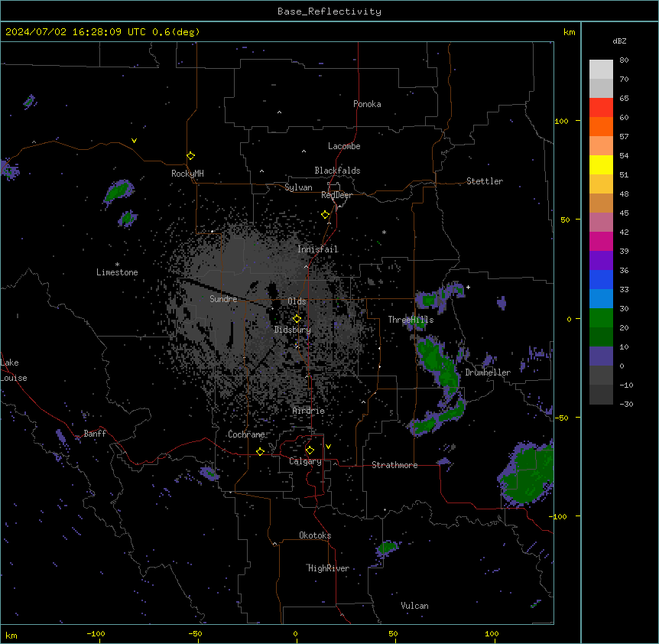
Task: Click the Base_Reflectivity title text
Action: pyautogui.click(x=329, y=11)
